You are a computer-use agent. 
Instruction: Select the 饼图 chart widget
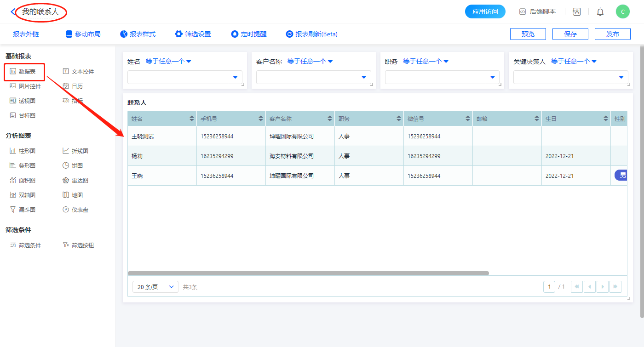pos(73,165)
